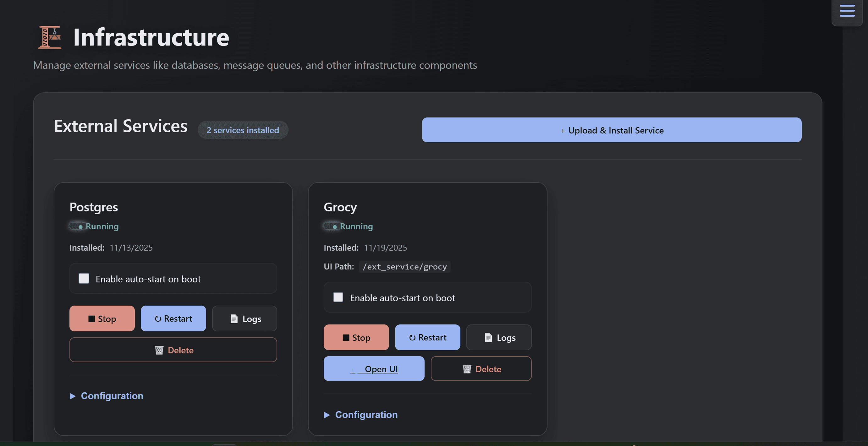Click the trash icon on Grocy Delete button
The width and height of the screenshot is (868, 446).
pos(467,368)
